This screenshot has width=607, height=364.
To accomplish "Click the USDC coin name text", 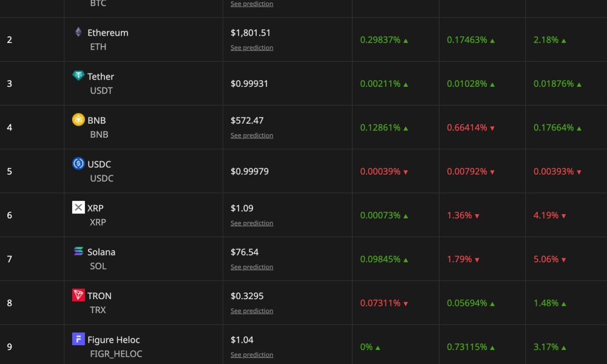I will click(99, 164).
